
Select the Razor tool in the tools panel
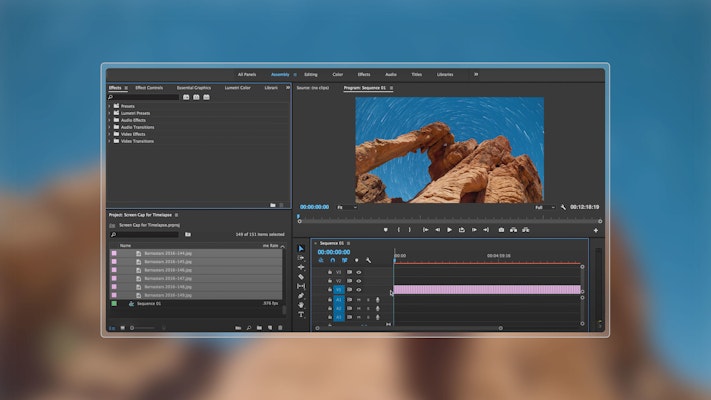pos(301,277)
